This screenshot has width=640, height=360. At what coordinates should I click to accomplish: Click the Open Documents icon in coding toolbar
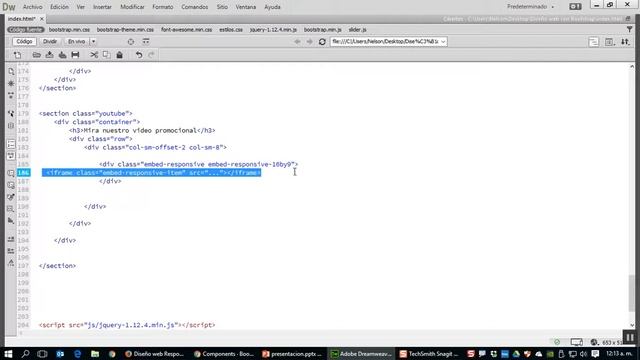point(11,71)
